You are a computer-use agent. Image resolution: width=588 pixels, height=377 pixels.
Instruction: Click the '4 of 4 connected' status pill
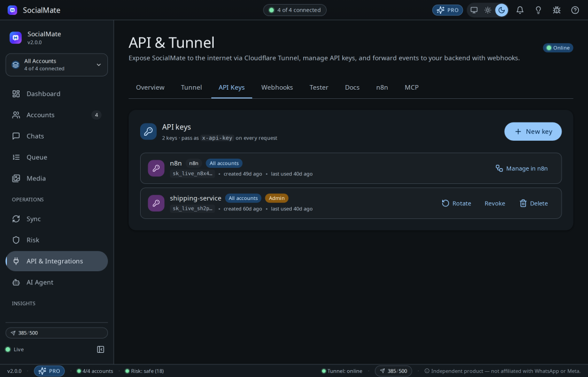coord(295,10)
